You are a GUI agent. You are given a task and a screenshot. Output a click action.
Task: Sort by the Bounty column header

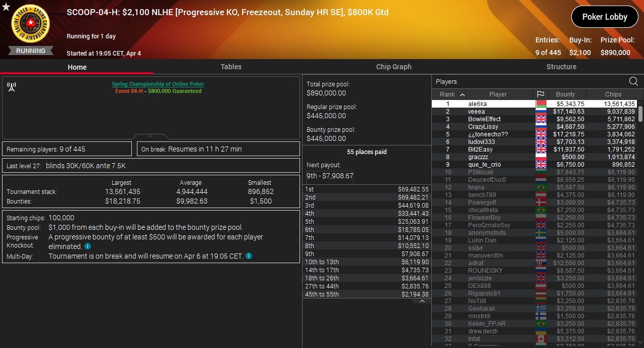pyautogui.click(x=566, y=94)
